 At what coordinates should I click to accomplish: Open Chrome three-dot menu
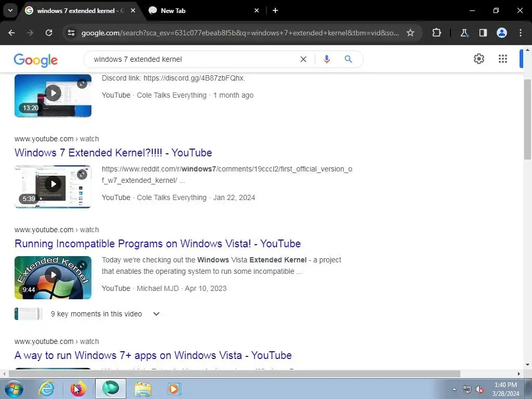pos(521,33)
